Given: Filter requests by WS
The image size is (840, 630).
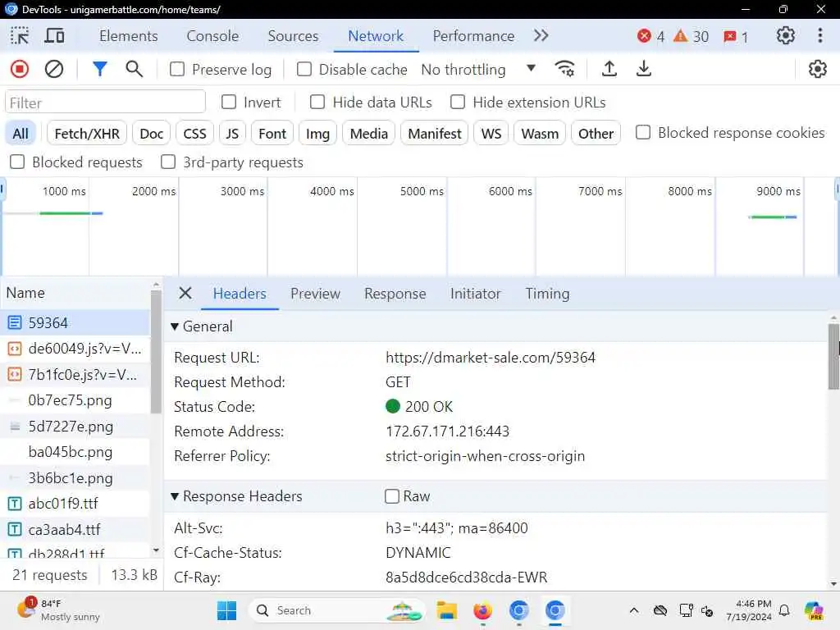Looking at the screenshot, I should [x=491, y=134].
